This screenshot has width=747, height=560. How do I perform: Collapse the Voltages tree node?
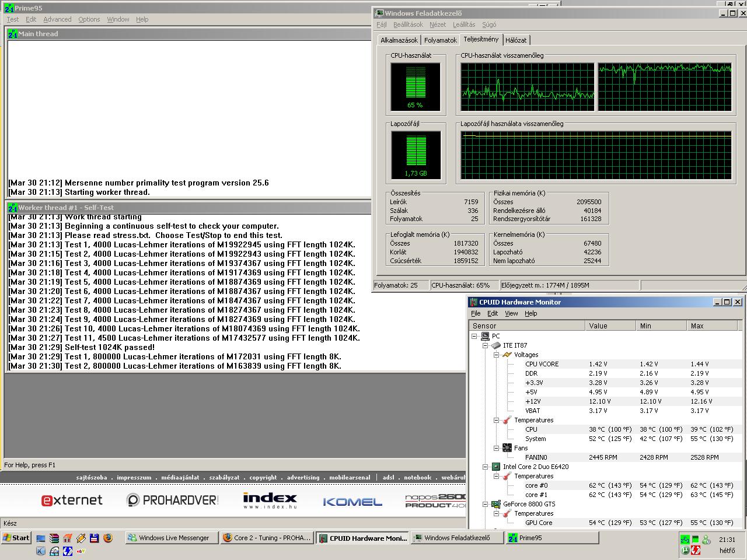(x=496, y=355)
